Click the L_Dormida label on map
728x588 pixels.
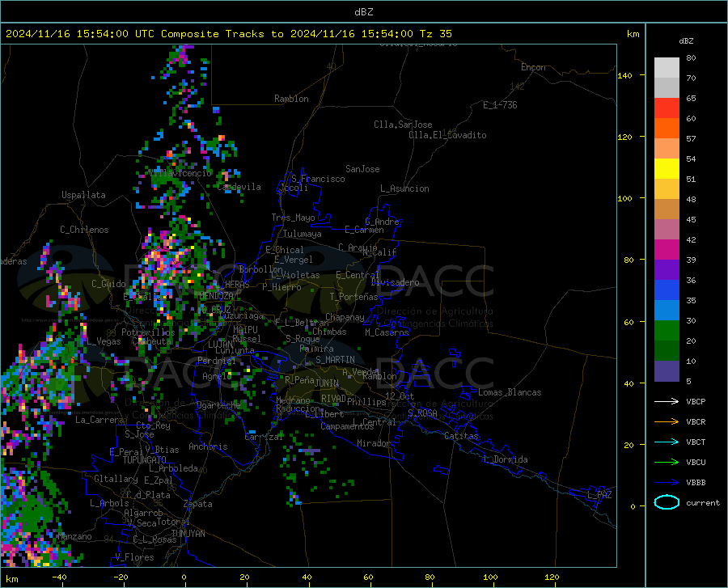pyautogui.click(x=506, y=459)
